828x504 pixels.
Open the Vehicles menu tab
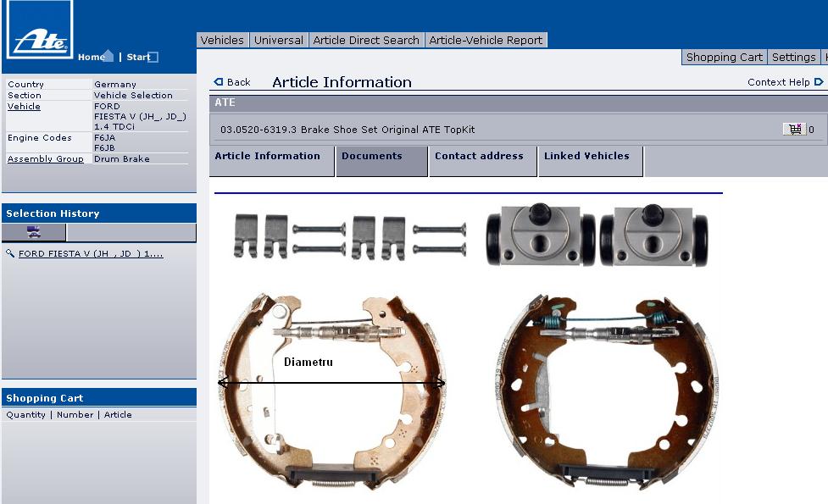pos(222,40)
